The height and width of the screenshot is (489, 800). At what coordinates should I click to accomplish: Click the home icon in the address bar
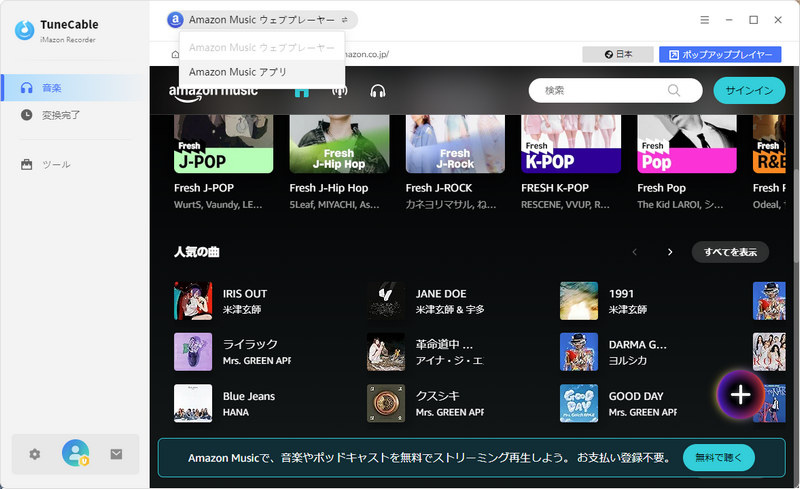pos(175,54)
